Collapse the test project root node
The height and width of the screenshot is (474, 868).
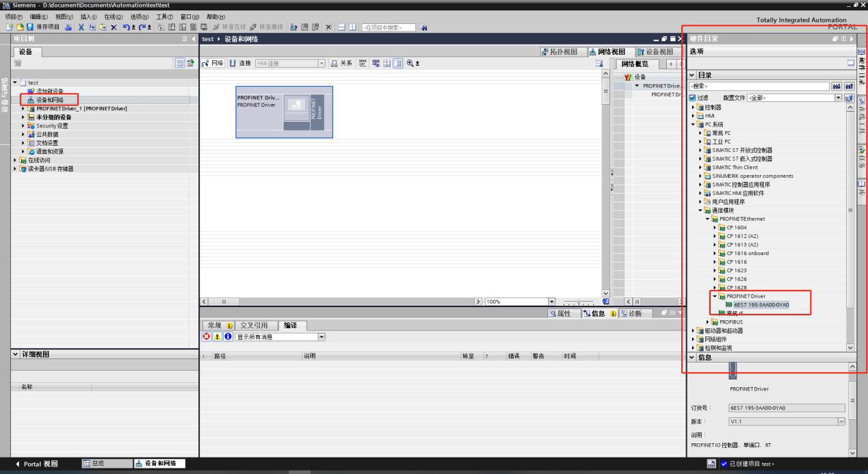pyautogui.click(x=16, y=83)
